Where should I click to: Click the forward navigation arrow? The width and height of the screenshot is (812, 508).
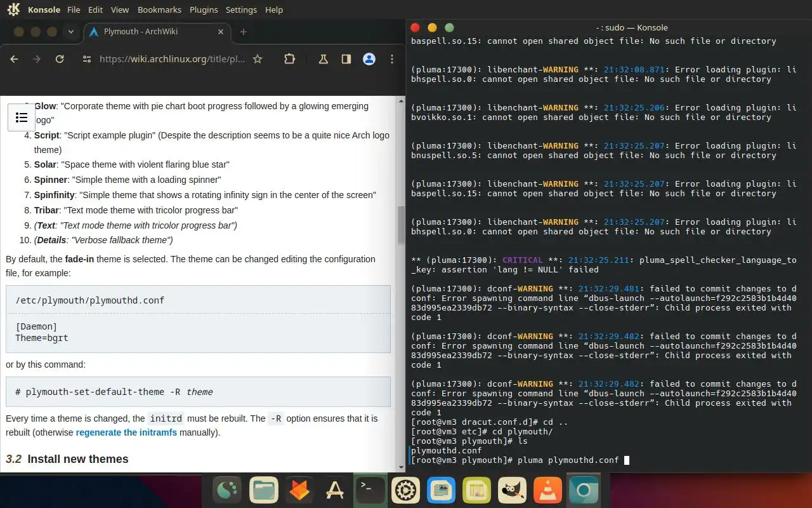(37, 59)
